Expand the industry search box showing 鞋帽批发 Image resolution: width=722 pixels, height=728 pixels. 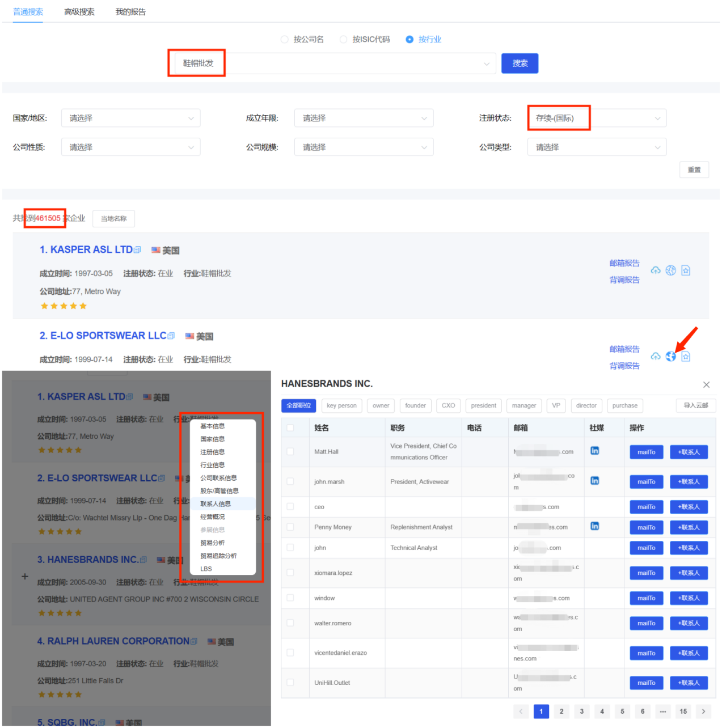335,64
